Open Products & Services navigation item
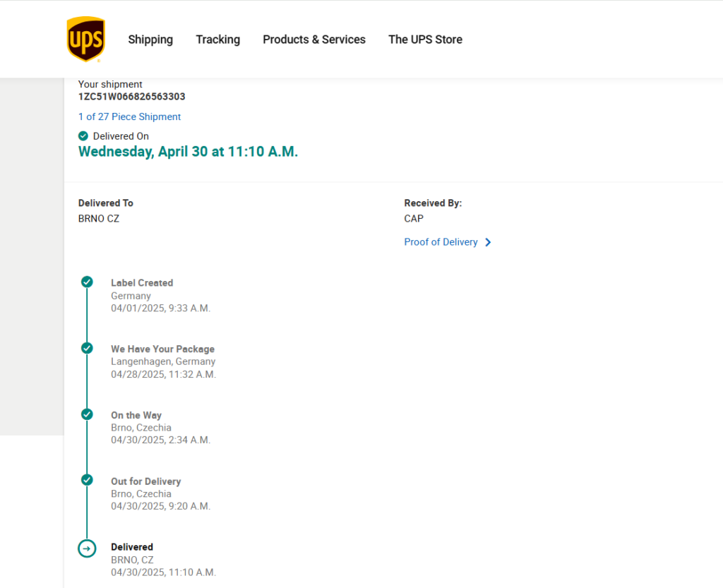 pos(314,40)
